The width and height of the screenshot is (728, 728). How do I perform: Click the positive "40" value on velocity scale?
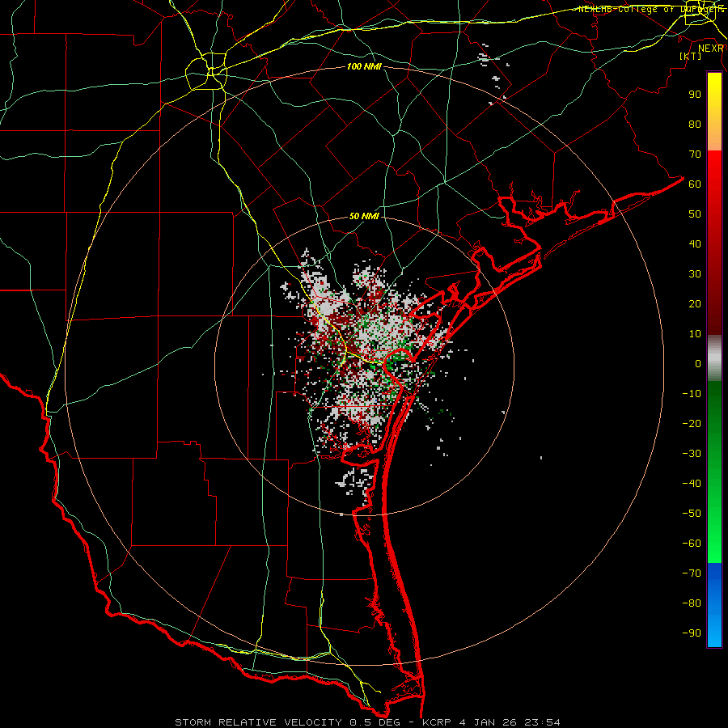[695, 243]
